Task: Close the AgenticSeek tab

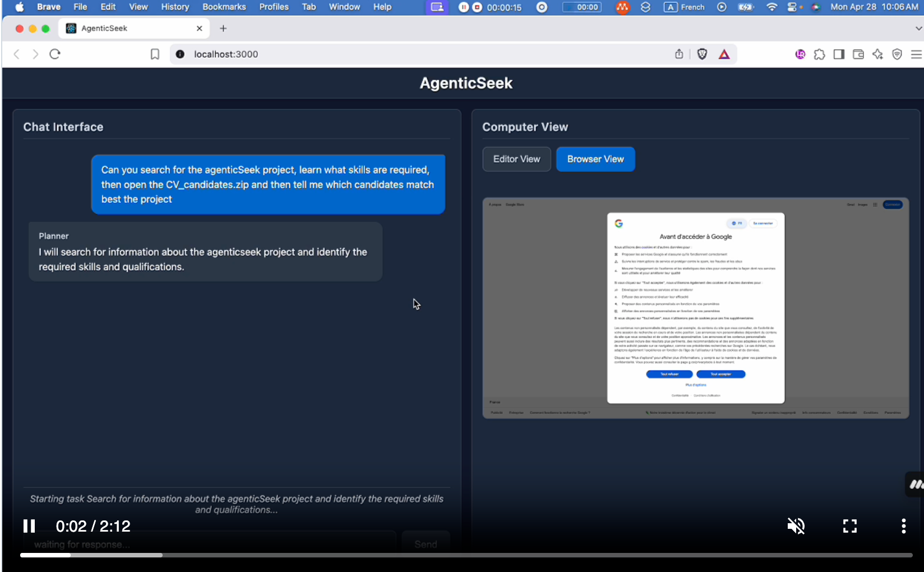Action: [199, 28]
